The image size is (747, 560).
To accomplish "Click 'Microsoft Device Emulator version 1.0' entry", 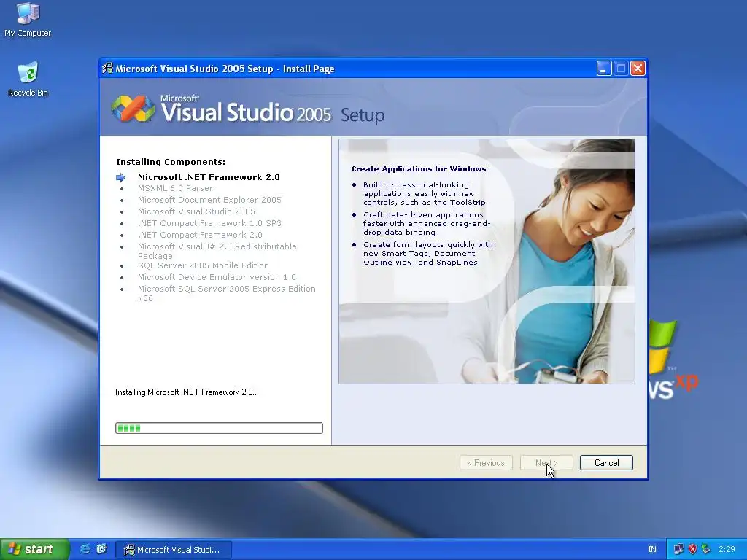I will (x=217, y=277).
